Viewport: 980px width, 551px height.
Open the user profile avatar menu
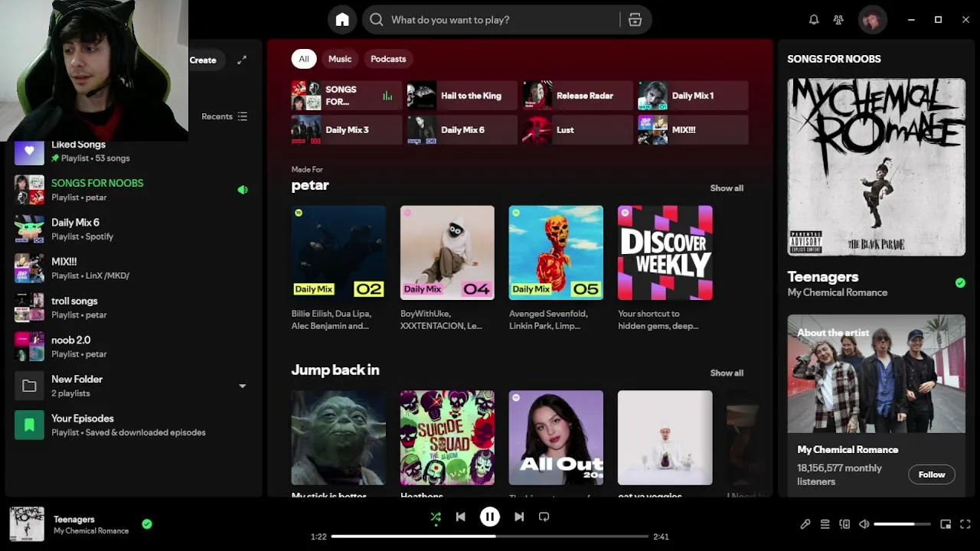pyautogui.click(x=871, y=20)
